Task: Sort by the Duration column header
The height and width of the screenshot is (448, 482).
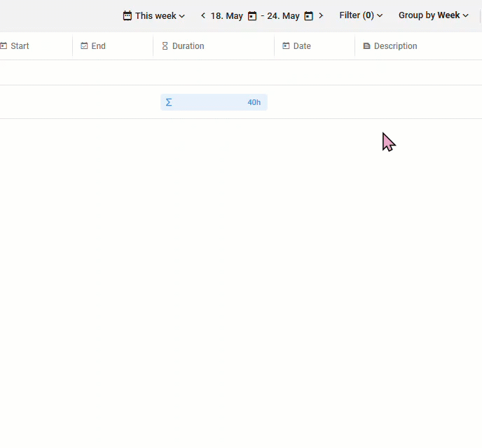Action: [x=188, y=46]
